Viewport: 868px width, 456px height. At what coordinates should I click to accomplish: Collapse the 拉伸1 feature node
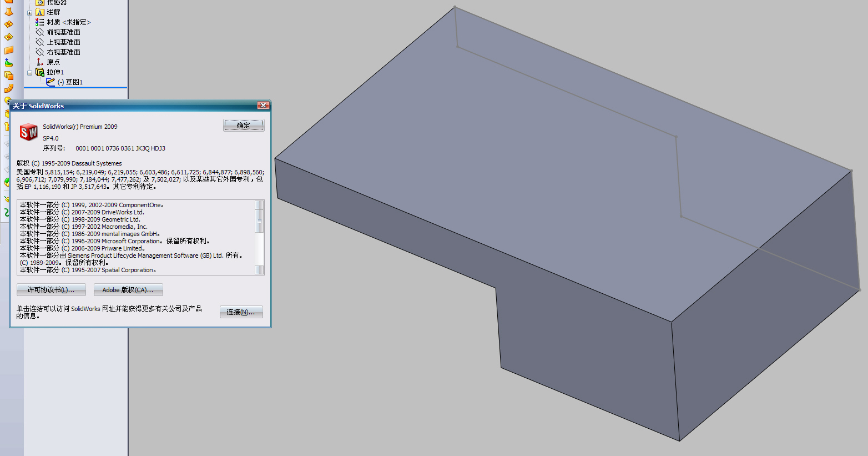30,72
